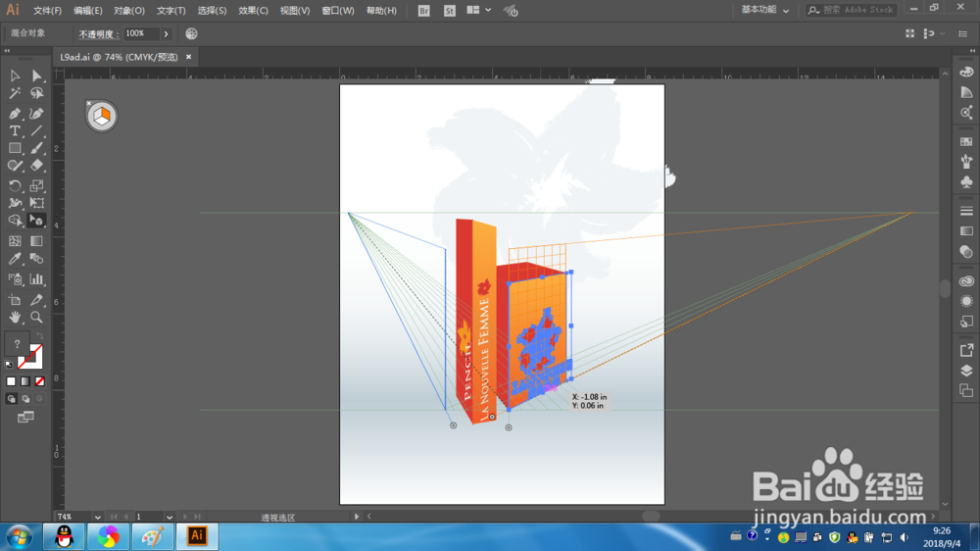Pick the Symbol Sprayer tool

coord(15,279)
